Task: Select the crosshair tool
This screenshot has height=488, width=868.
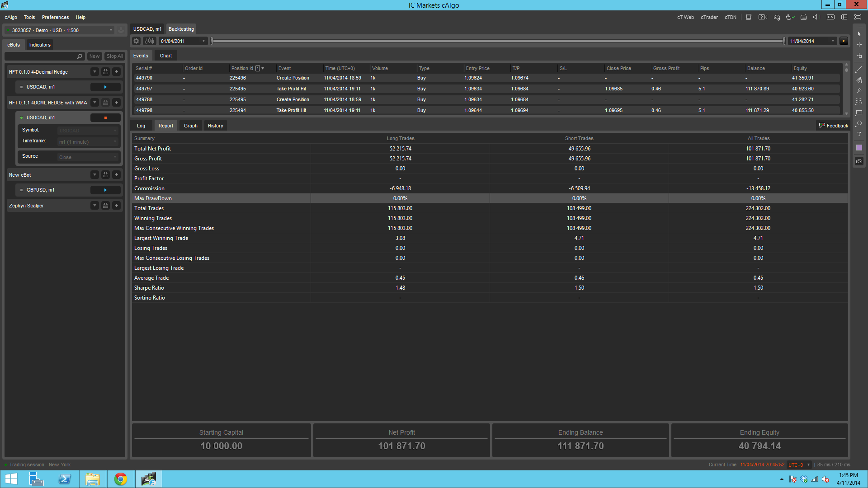Action: coord(859,45)
